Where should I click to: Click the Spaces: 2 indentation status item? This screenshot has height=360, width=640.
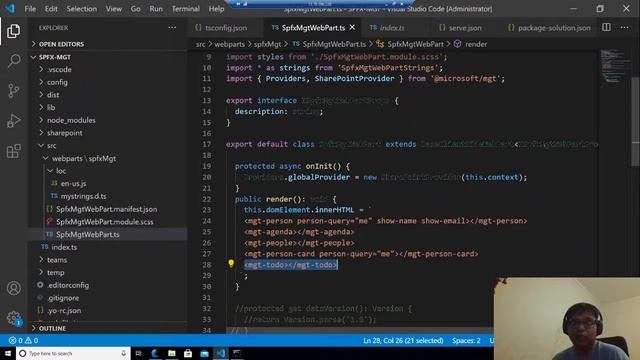(x=466, y=340)
